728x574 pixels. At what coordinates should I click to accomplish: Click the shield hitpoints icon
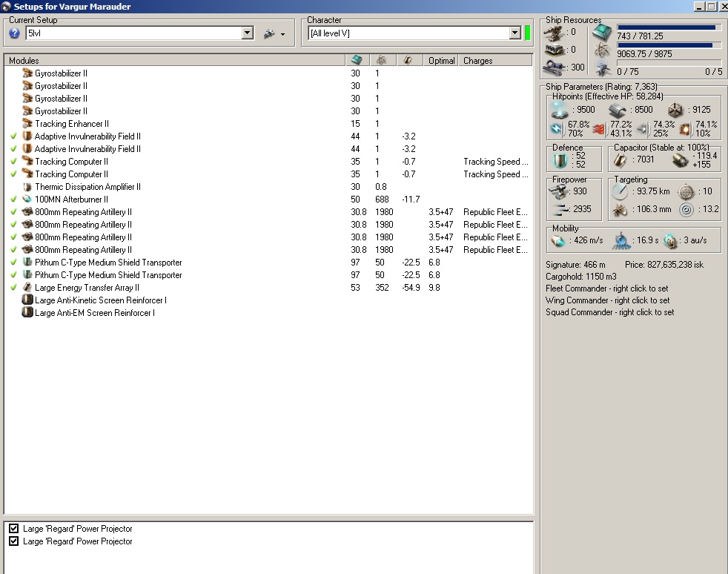coord(560,110)
